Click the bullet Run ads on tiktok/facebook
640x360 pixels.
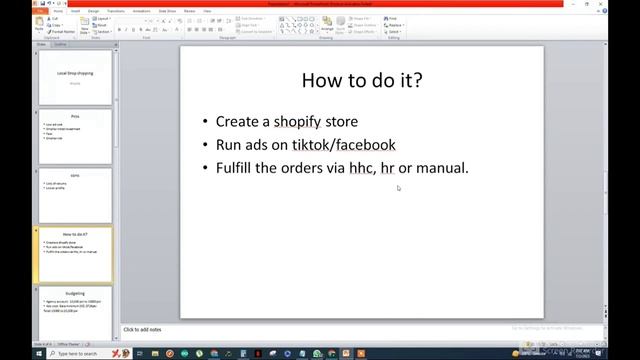(306, 145)
